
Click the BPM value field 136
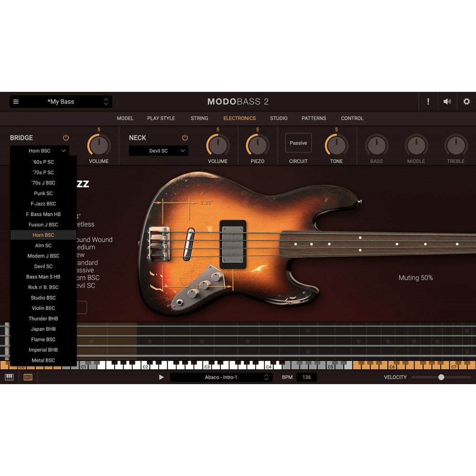(307, 377)
